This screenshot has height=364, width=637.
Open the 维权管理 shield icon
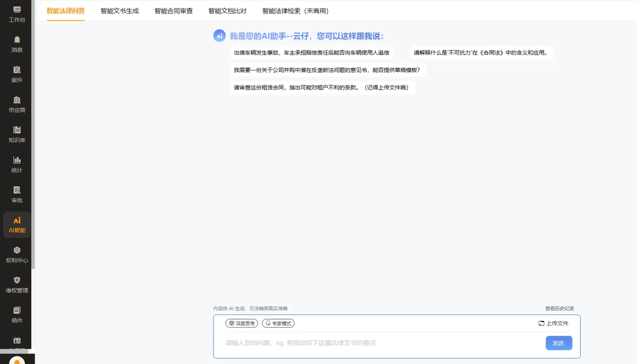[17, 280]
